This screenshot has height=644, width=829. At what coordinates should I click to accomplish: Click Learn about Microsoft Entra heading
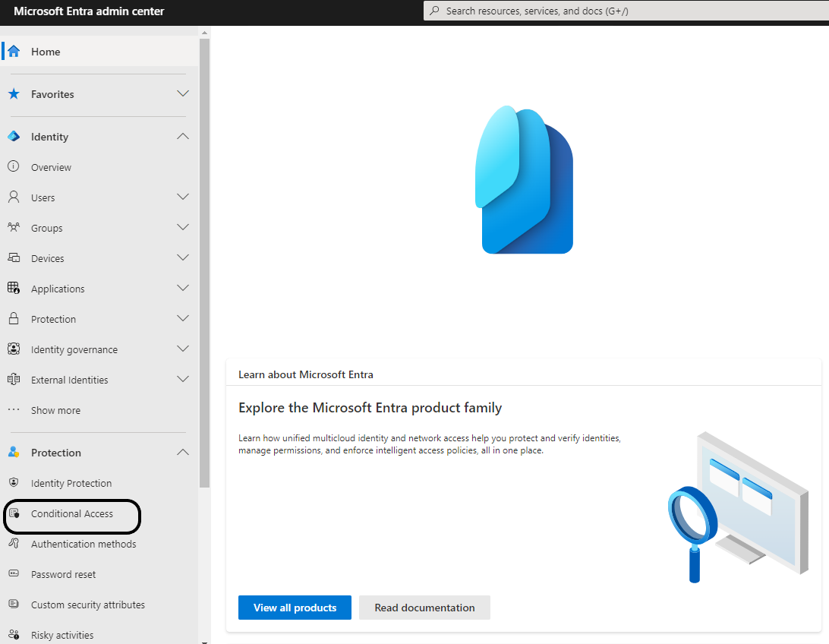306,374
